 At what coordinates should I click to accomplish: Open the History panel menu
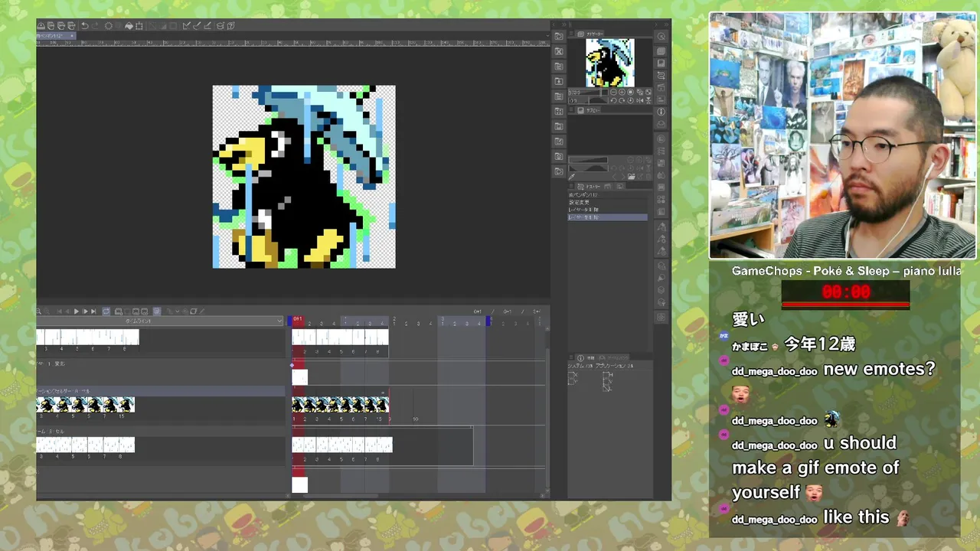click(x=570, y=187)
